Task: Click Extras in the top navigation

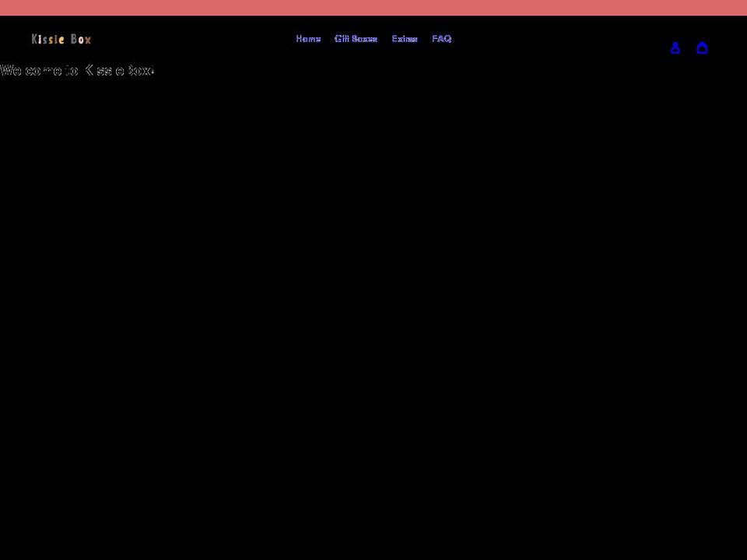Action: 404,39
